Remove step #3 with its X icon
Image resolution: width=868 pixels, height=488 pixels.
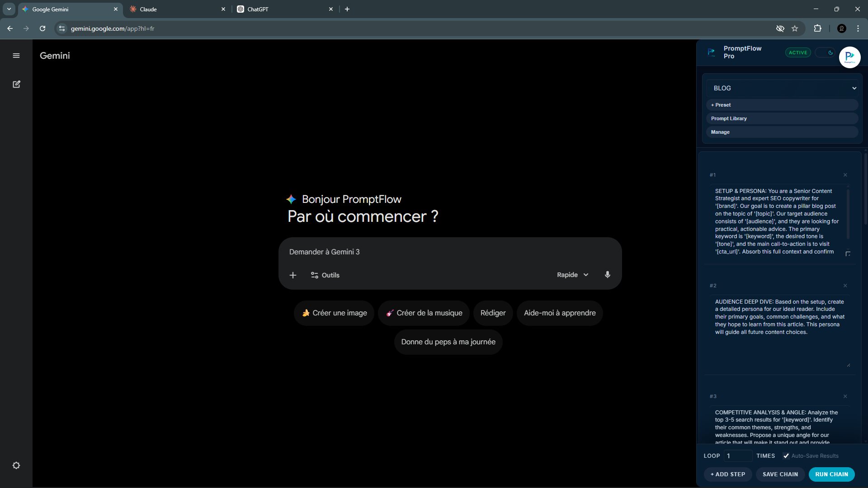(845, 396)
